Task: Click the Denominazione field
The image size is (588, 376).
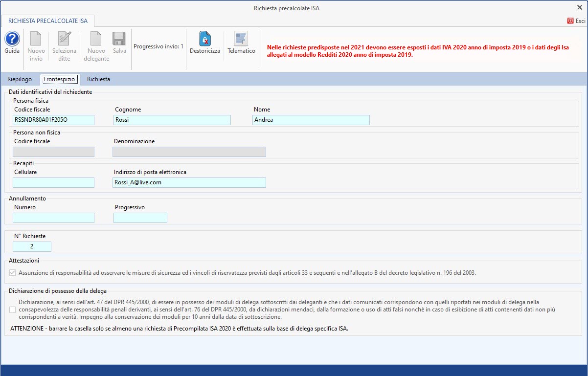Action: [189, 152]
